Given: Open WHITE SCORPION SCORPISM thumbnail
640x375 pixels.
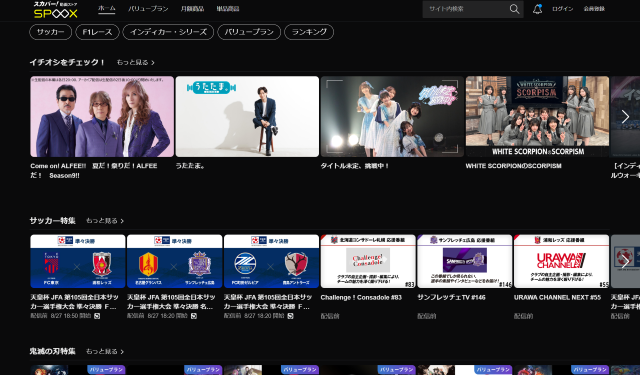Looking at the screenshot, I should (x=537, y=116).
